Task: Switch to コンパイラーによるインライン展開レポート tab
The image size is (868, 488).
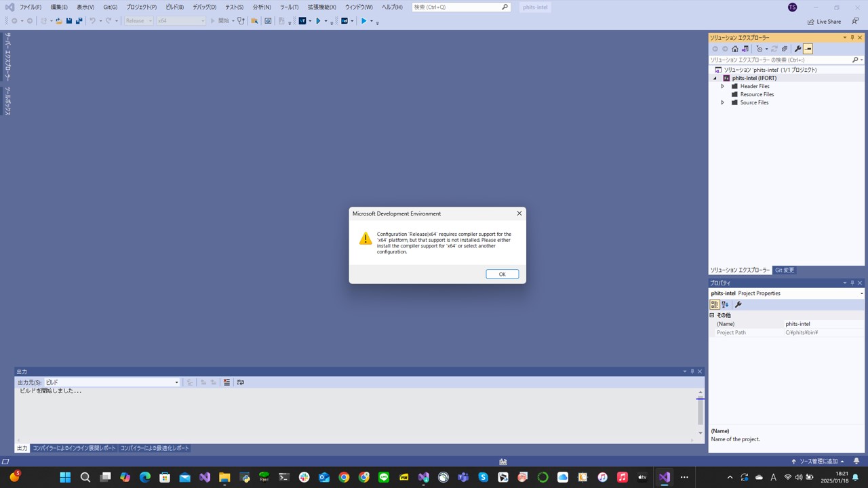Action: 75,448
